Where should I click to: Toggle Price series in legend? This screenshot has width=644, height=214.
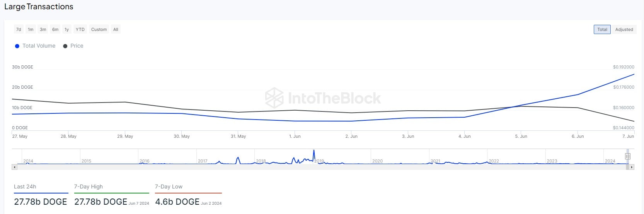pyautogui.click(x=77, y=46)
